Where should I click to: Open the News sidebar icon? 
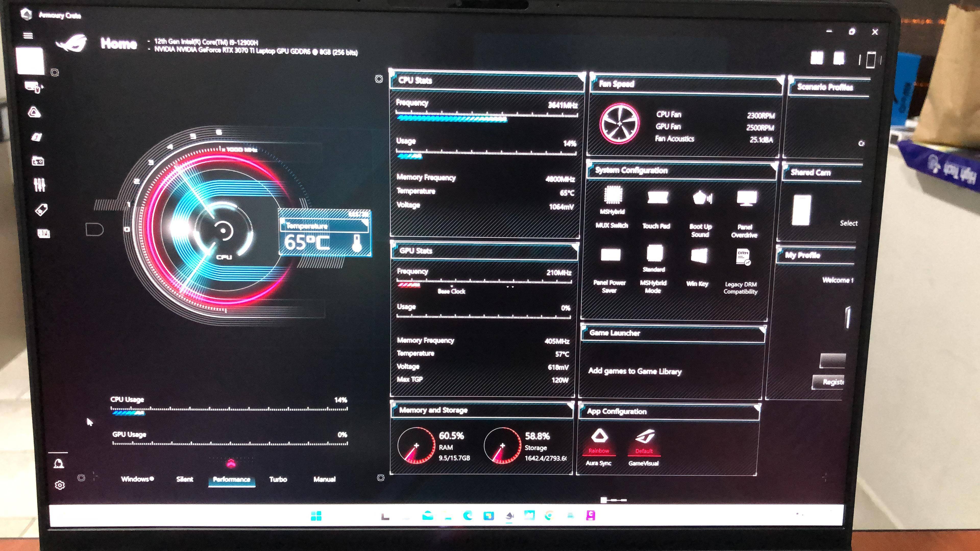coord(43,233)
